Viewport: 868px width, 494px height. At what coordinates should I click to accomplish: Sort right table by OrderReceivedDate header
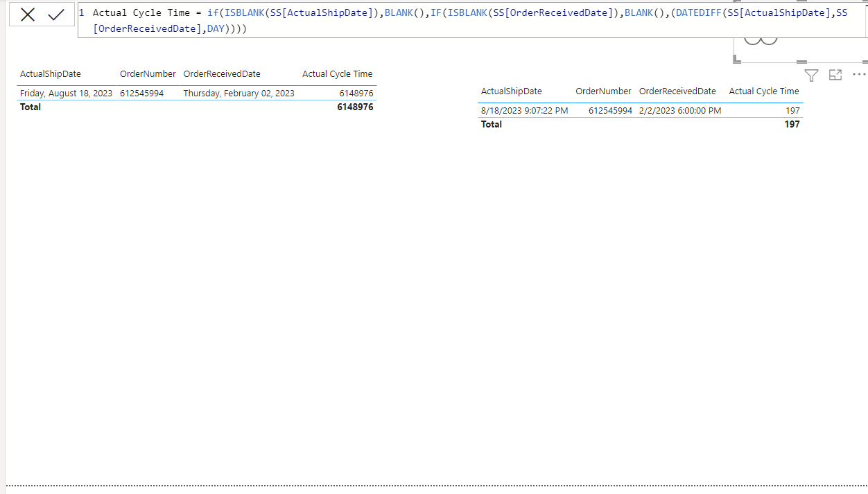[677, 91]
